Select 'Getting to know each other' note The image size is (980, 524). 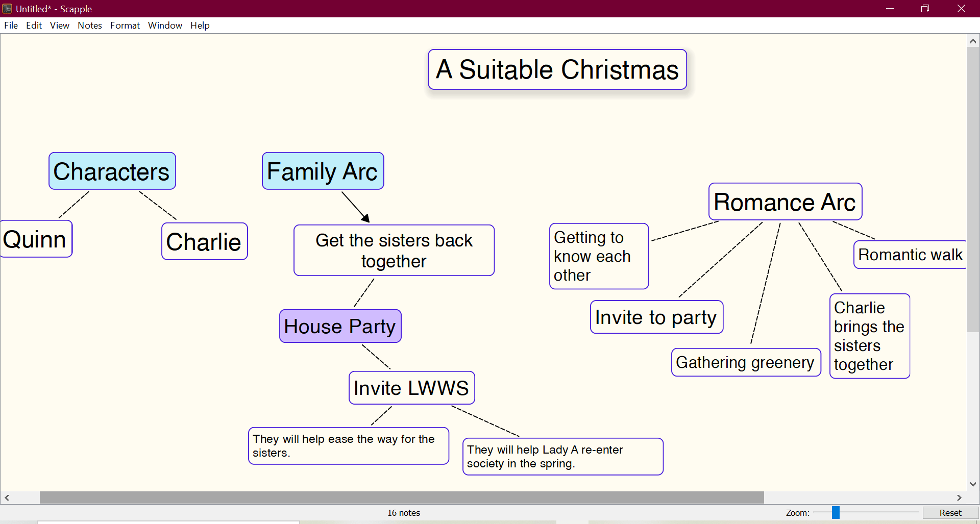[599, 256]
